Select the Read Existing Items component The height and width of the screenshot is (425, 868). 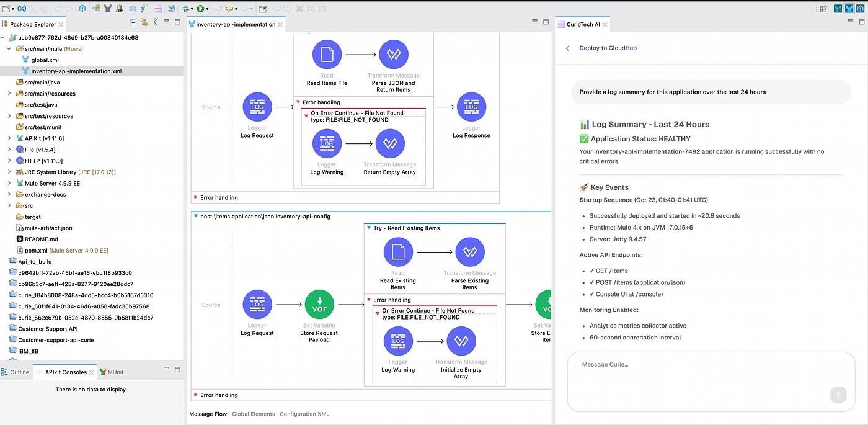[398, 252]
